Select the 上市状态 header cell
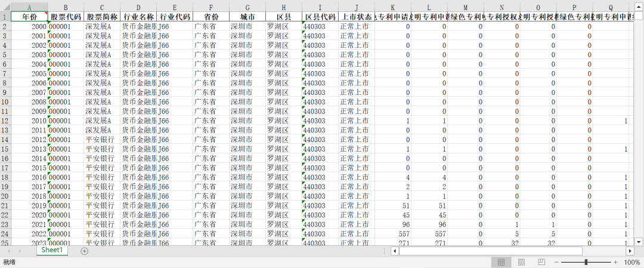 (357, 17)
